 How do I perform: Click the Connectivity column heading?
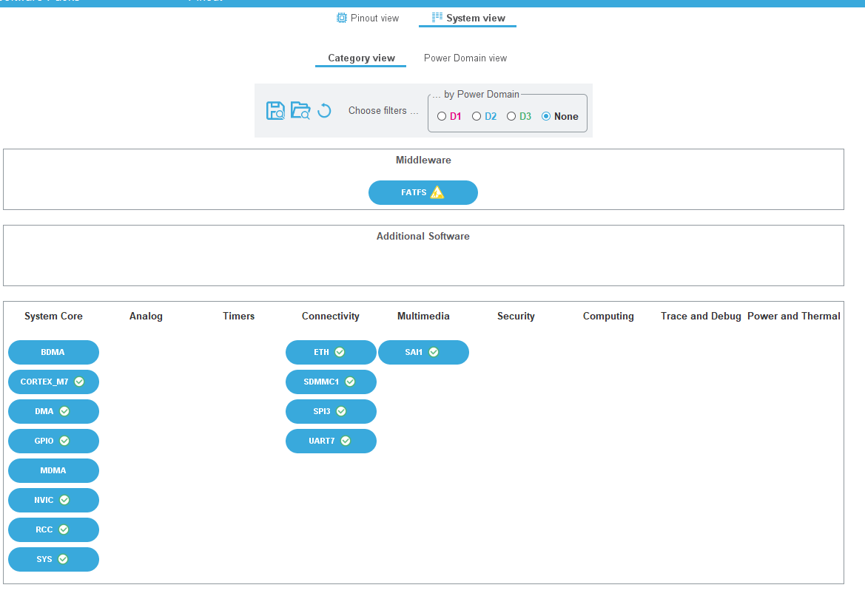click(x=331, y=316)
